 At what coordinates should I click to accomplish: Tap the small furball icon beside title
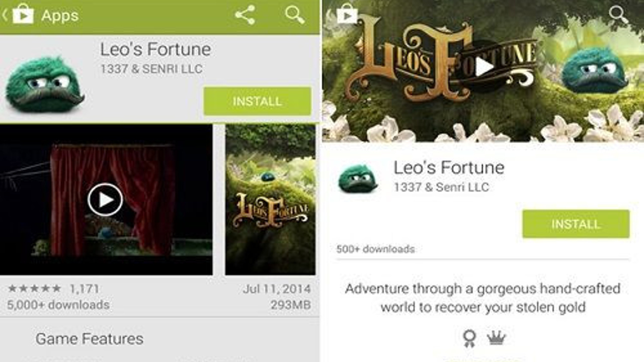(359, 177)
